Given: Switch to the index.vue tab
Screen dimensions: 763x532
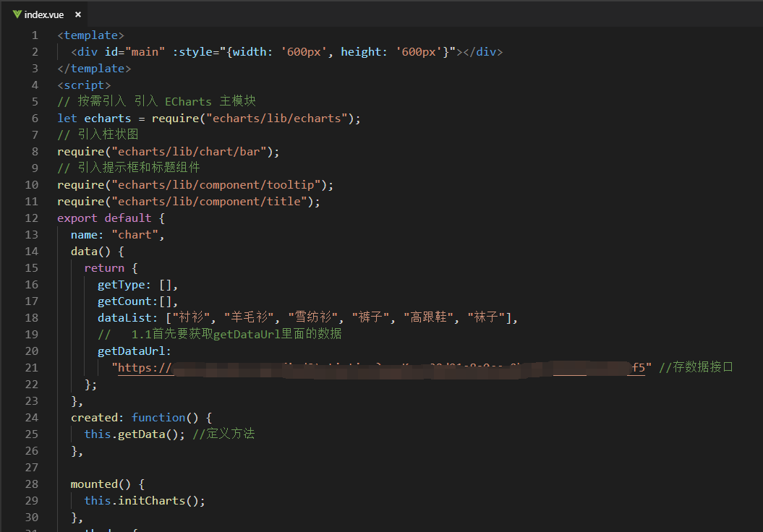Looking at the screenshot, I should [x=43, y=14].
